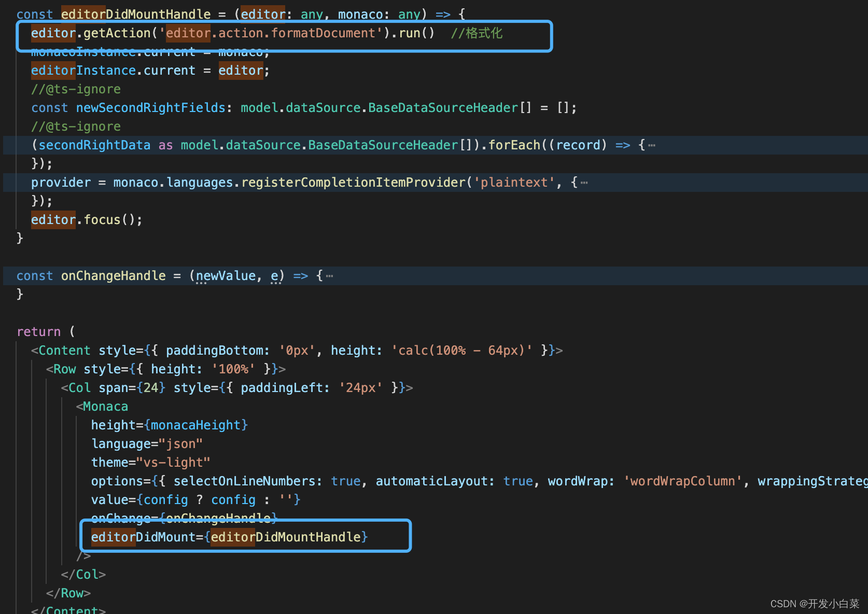The height and width of the screenshot is (614, 868).
Task: Click the language="json" attribute
Action: point(147,443)
